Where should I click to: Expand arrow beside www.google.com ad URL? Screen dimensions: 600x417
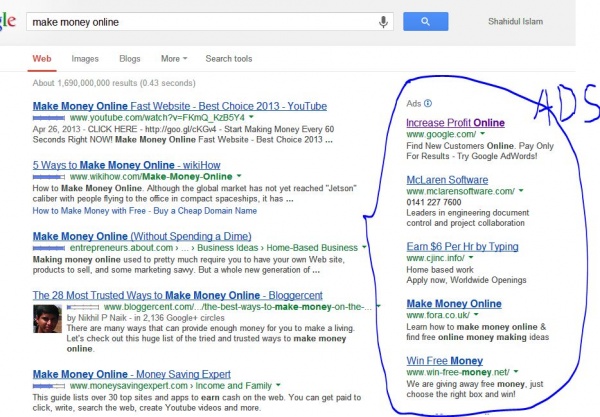click(483, 134)
